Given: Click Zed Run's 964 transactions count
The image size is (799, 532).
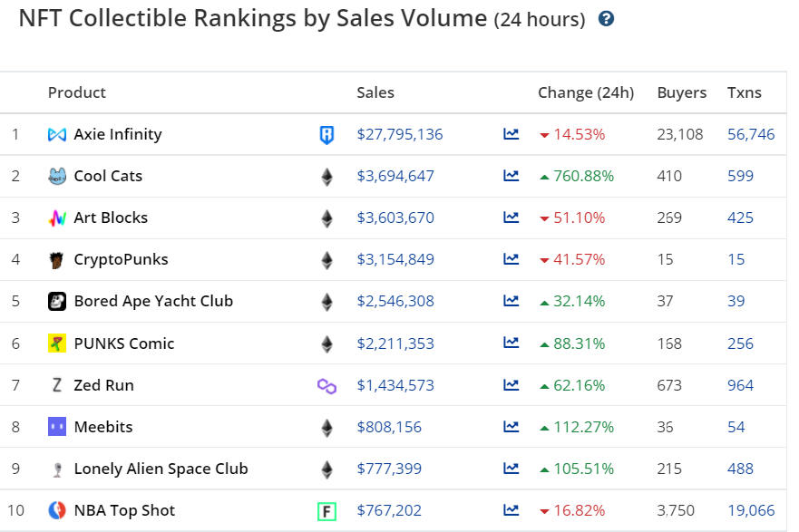Looking at the screenshot, I should coord(740,385).
